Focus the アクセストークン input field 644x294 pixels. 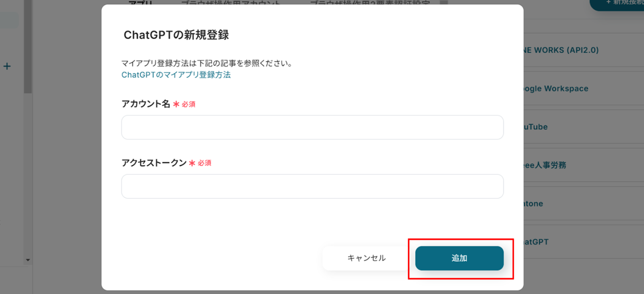click(x=312, y=186)
